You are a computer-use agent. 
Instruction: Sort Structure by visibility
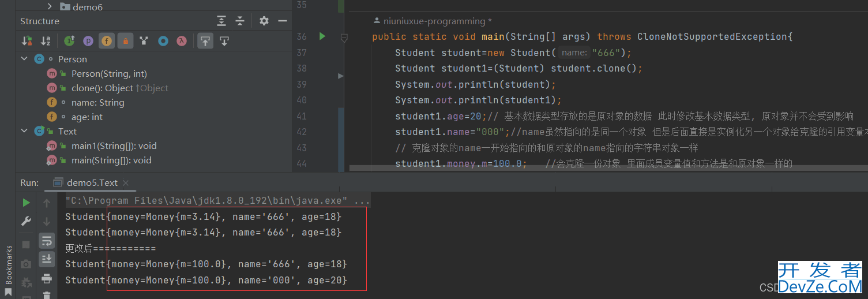tap(27, 41)
